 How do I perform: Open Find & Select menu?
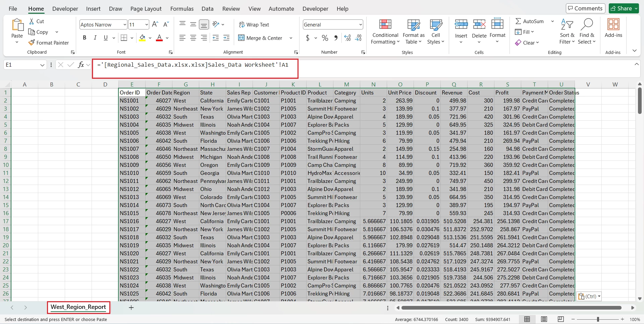(x=587, y=32)
